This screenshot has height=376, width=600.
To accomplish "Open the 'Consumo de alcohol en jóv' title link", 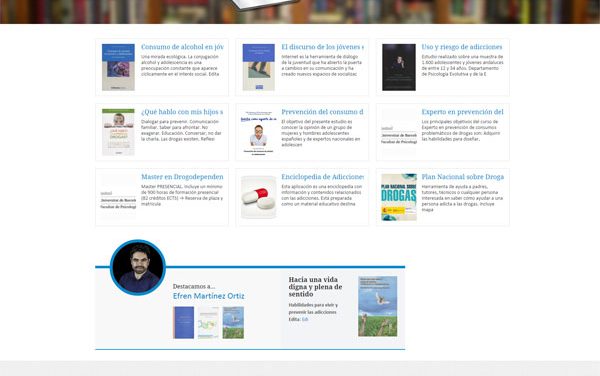I will 182,47.
